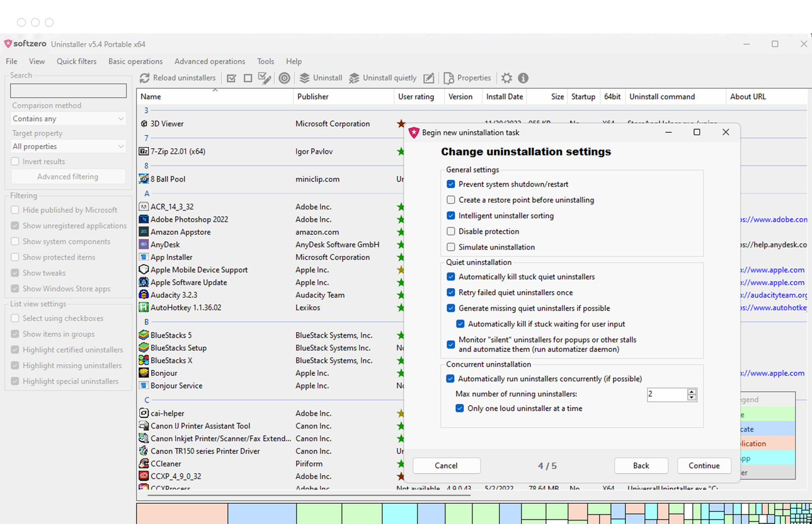This screenshot has height=524, width=812.
Task: Check the Simulate uninstallation option
Action: click(451, 247)
